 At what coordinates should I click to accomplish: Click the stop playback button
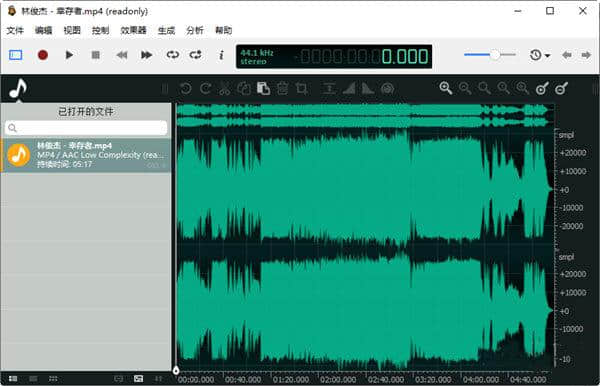click(96, 55)
